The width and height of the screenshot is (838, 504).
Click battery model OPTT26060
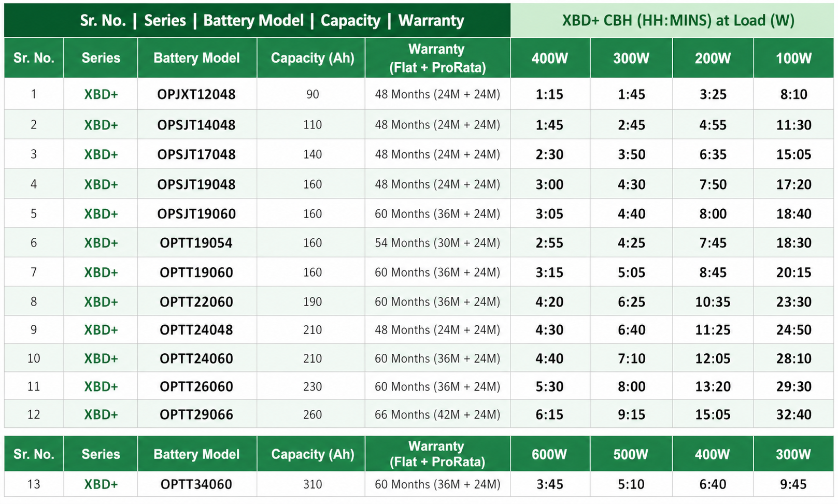point(196,386)
